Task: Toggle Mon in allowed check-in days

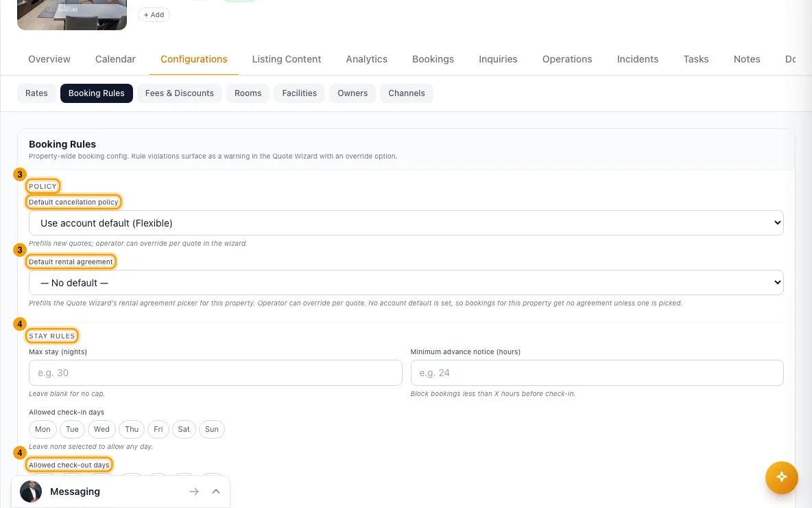Action: (x=43, y=429)
